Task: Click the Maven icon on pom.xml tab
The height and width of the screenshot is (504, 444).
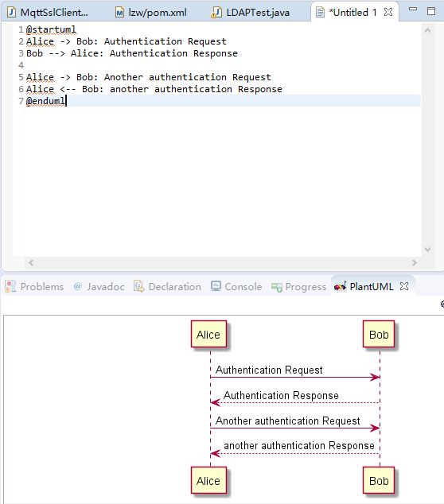Action: (119, 13)
